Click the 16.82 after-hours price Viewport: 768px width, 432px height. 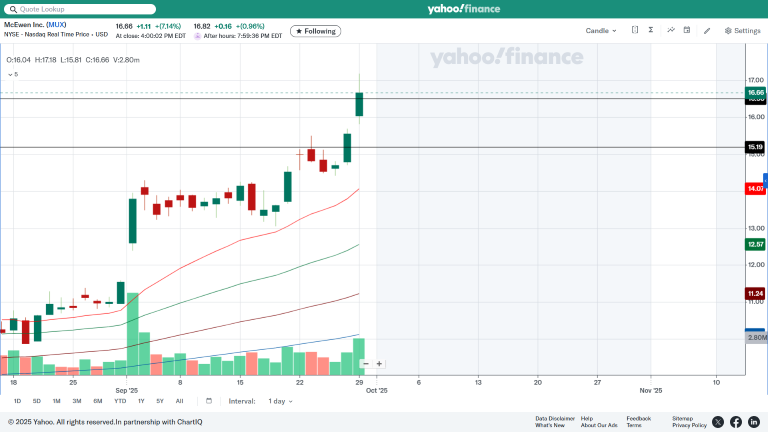pos(202,26)
